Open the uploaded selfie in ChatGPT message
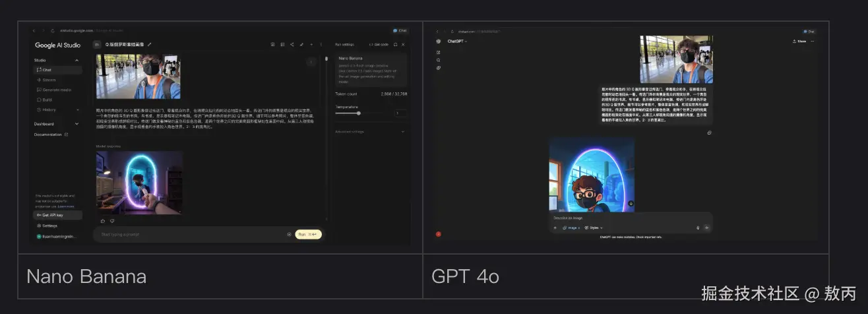This screenshot has height=314, width=868. coord(676,59)
